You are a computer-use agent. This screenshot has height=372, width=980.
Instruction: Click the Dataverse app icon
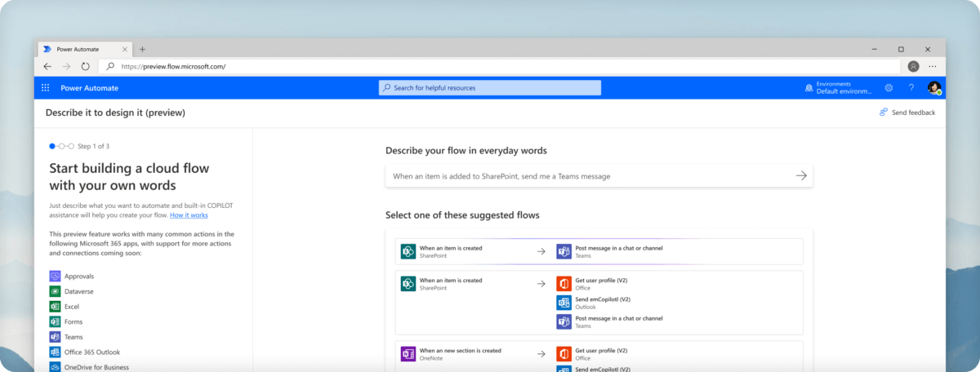(x=55, y=291)
